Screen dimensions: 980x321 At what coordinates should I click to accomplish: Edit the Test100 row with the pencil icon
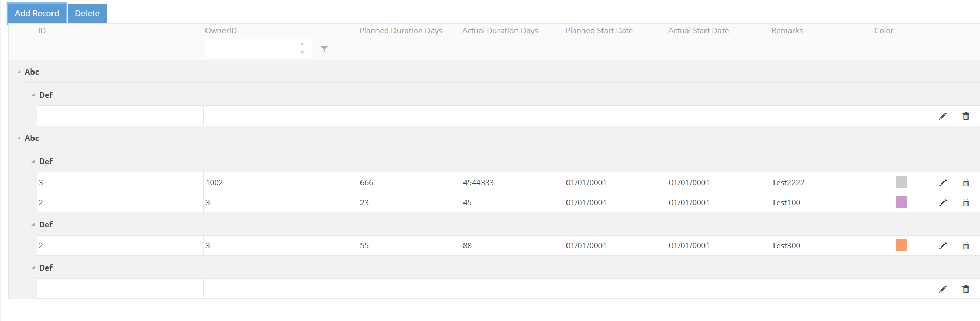(x=942, y=203)
